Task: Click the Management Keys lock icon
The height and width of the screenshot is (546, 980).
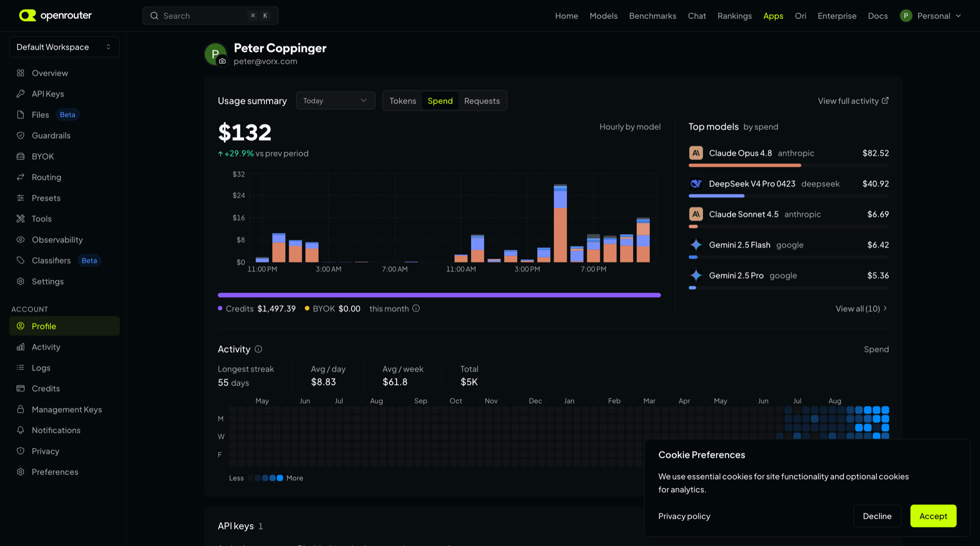Action: (21, 409)
